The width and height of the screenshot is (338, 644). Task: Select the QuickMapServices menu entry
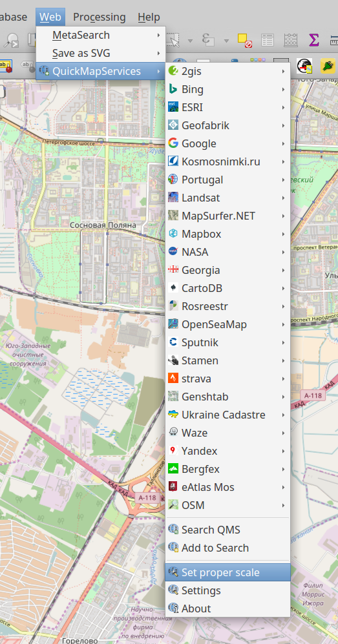101,72
